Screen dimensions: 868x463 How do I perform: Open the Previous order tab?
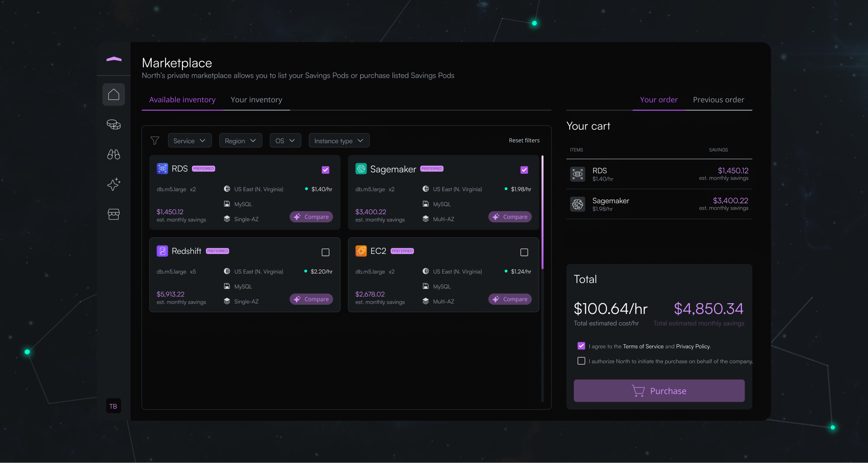[718, 100]
